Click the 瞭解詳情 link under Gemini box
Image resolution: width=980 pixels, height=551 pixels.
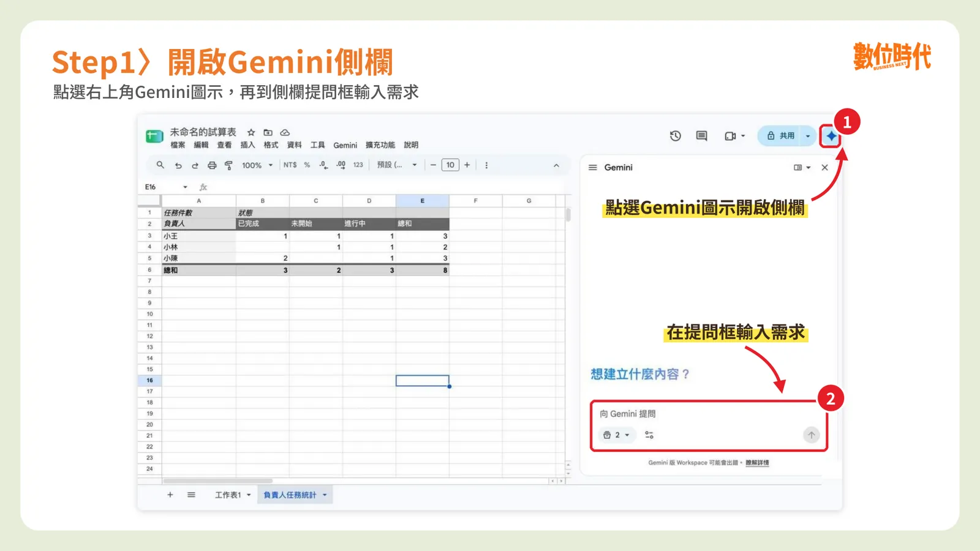[757, 463]
